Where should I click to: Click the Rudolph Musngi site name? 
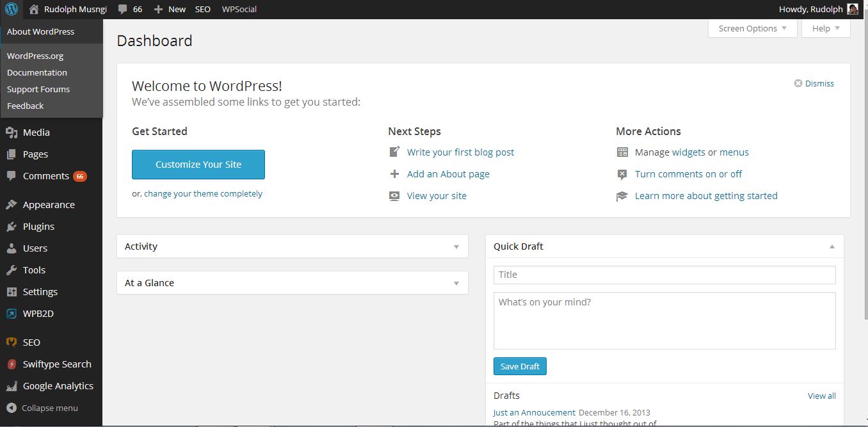[x=76, y=9]
